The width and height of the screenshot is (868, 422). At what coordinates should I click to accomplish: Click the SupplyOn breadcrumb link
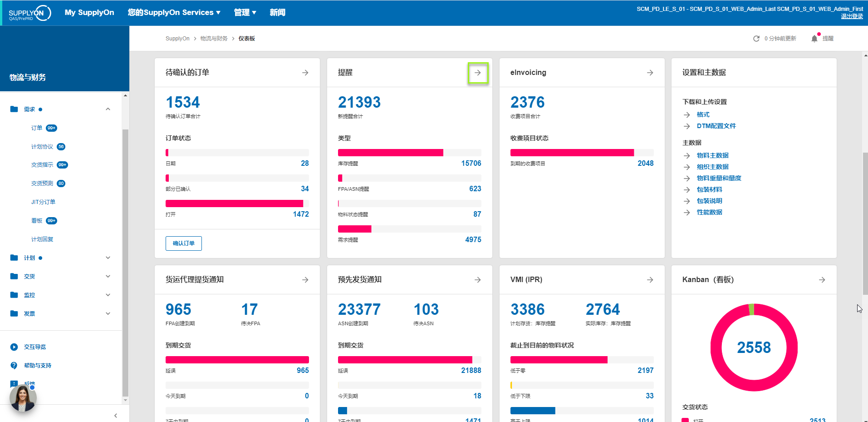coord(177,39)
